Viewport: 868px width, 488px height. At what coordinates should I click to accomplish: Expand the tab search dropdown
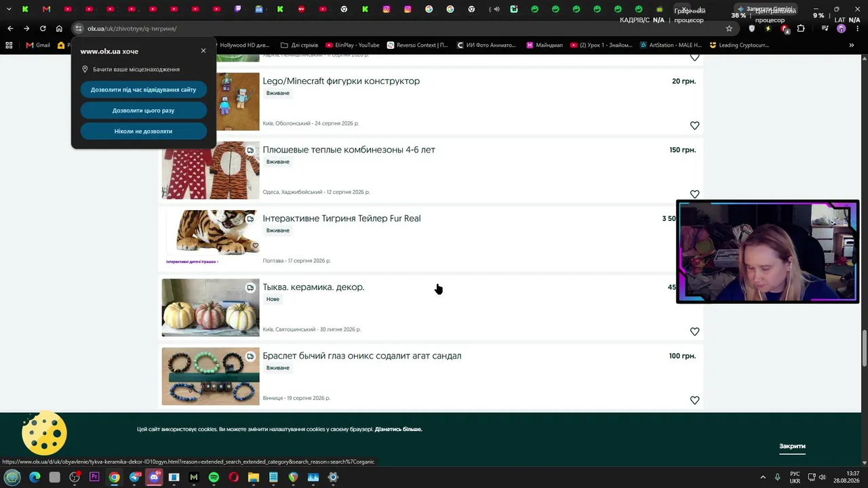[x=9, y=9]
